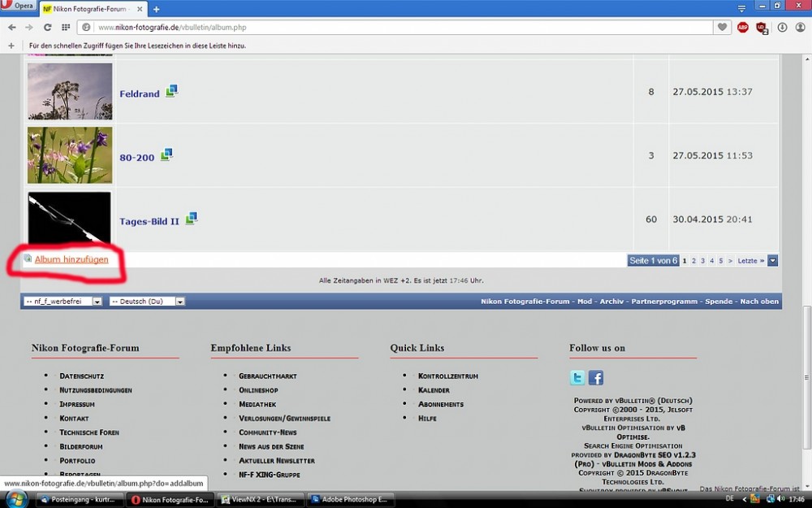This screenshot has height=508, width=812.
Task: Select the Nikon Fotografie-Forum browser tab
Action: (x=93, y=9)
